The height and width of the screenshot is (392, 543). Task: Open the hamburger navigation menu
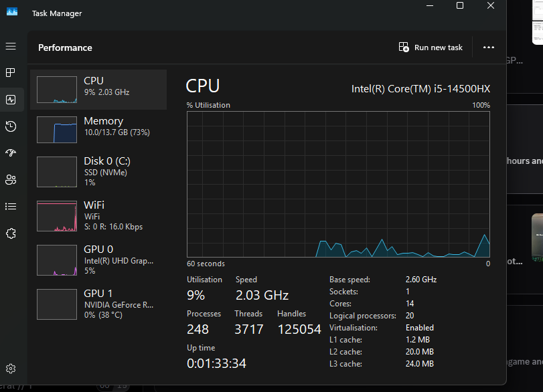click(x=11, y=46)
